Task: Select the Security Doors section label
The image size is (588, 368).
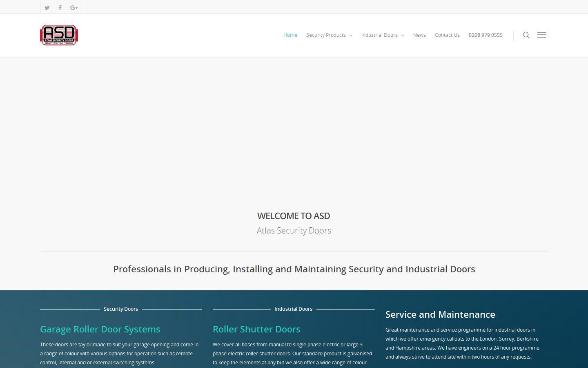Action: (x=121, y=309)
